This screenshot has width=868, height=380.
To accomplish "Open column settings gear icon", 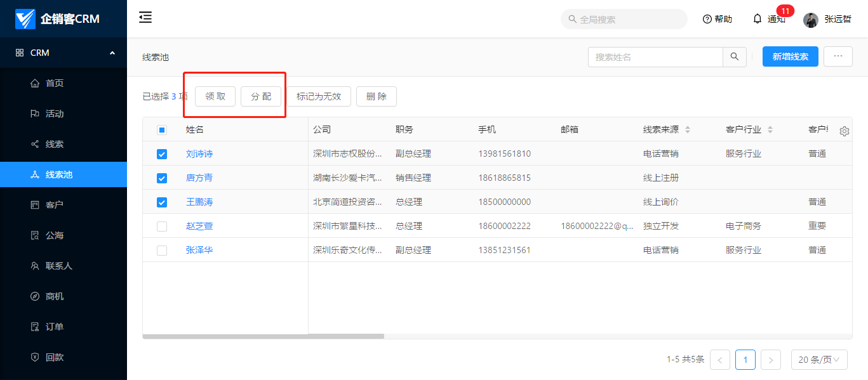I will tap(844, 131).
